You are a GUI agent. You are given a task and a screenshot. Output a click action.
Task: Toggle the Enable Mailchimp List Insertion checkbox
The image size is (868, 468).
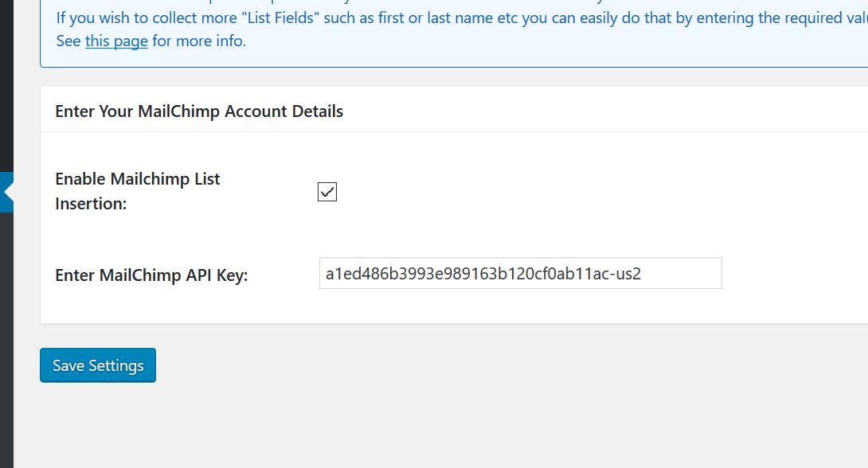[x=327, y=192]
